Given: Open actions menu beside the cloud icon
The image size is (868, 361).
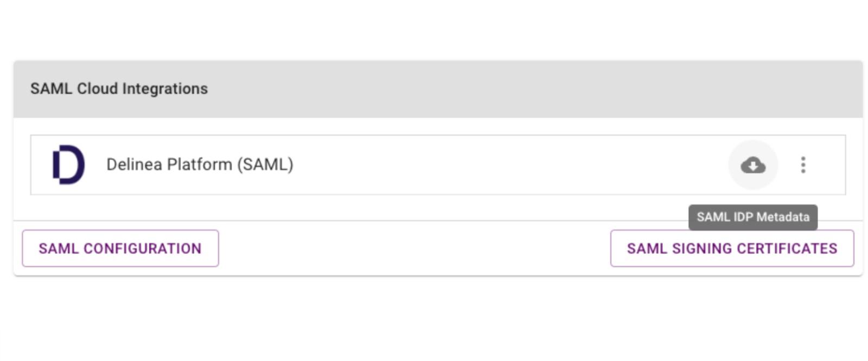Looking at the screenshot, I should (x=803, y=165).
